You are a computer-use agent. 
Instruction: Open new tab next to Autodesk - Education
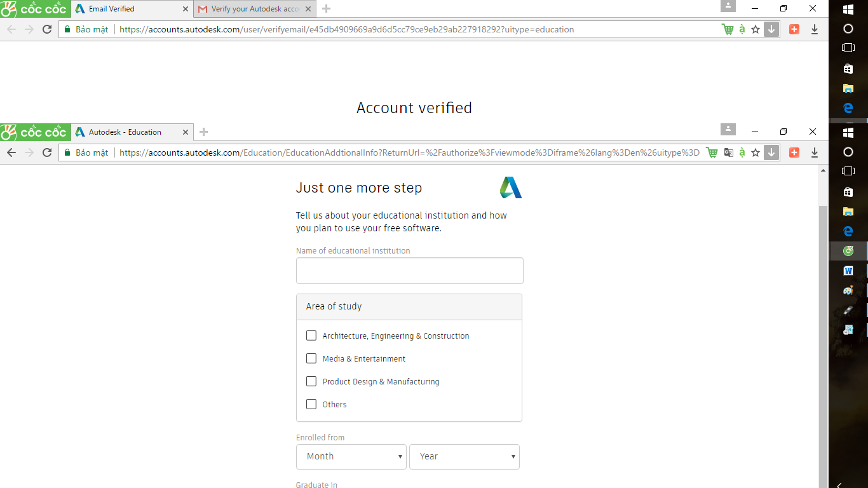(x=203, y=132)
